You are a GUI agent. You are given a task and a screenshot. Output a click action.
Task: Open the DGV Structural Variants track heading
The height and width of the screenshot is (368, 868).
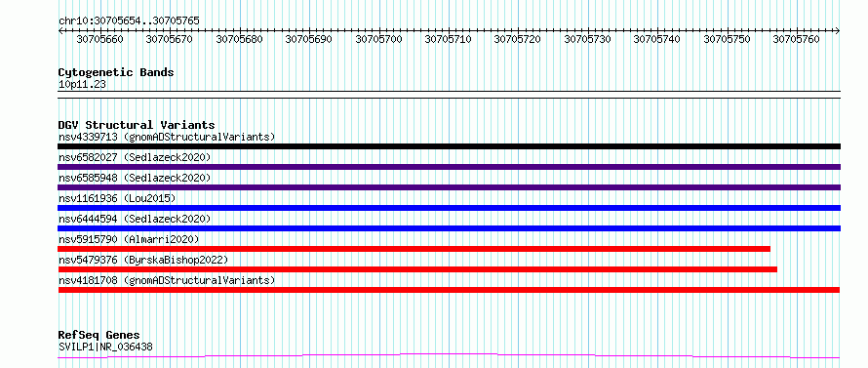click(137, 125)
